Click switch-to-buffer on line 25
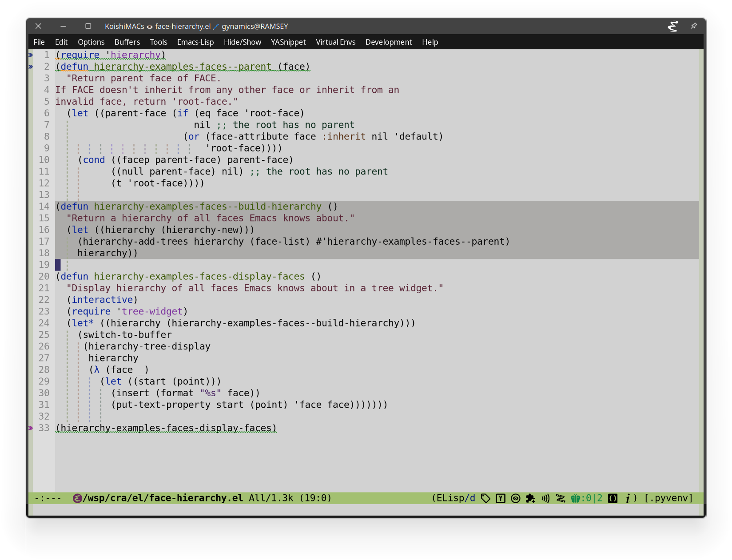The height and width of the screenshot is (560, 732). pyautogui.click(x=127, y=335)
